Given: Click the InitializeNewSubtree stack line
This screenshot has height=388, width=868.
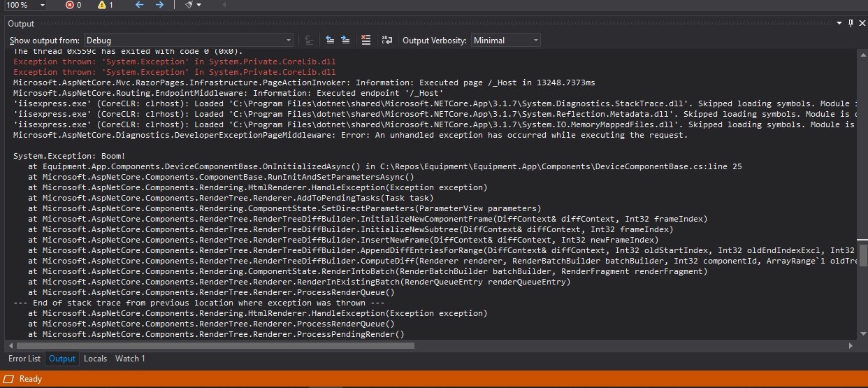Looking at the screenshot, I should point(351,229).
